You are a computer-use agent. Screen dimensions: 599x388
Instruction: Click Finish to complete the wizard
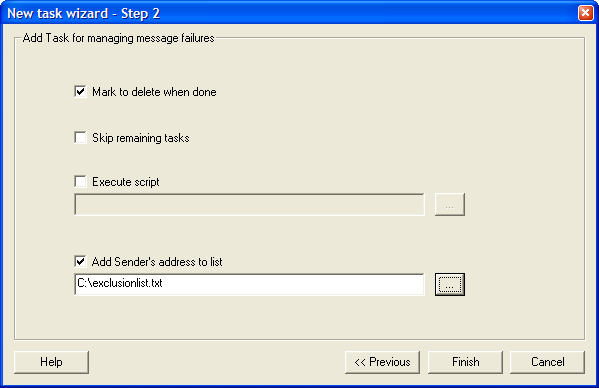465,362
